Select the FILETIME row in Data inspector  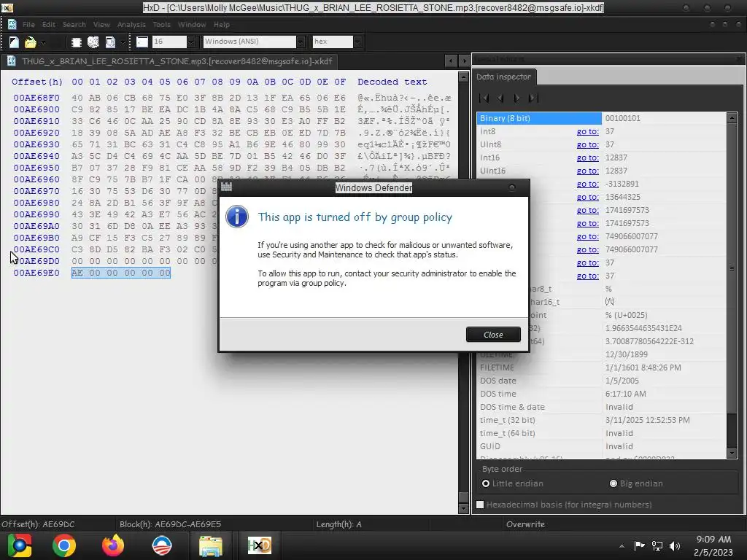coord(601,367)
